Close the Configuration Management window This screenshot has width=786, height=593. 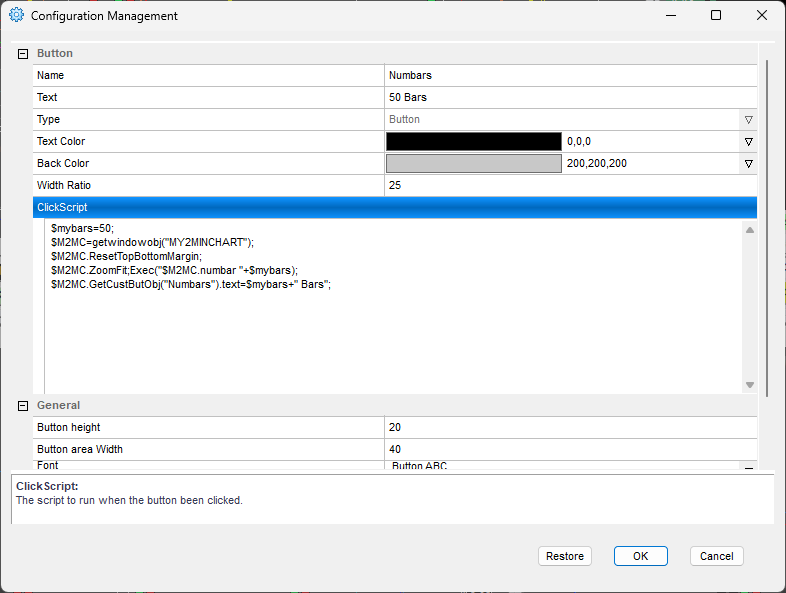coord(761,16)
